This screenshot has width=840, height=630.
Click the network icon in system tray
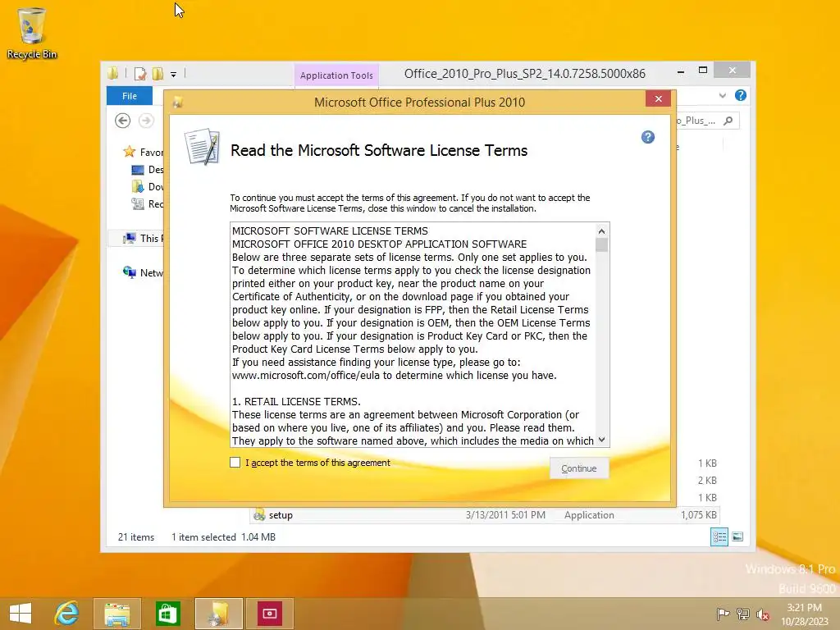pos(742,614)
